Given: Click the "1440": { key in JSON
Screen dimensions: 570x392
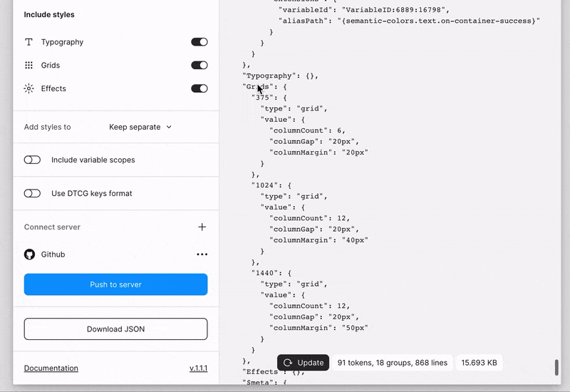Looking at the screenshot, I should (x=271, y=273).
